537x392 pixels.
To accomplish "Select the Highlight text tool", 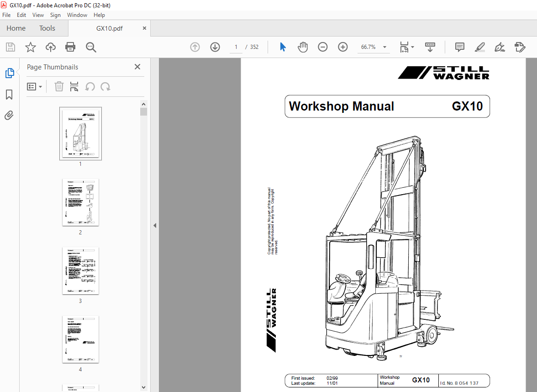I will pyautogui.click(x=480, y=47).
